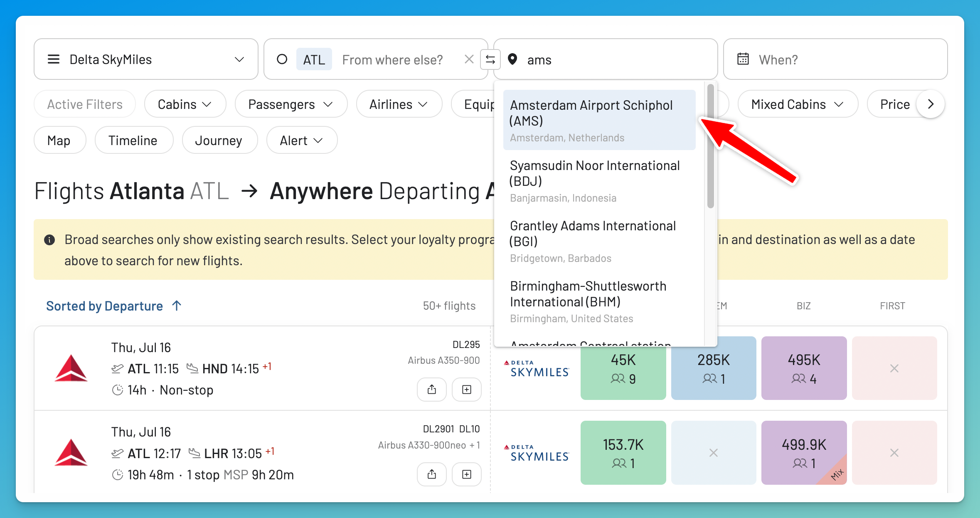The height and width of the screenshot is (518, 980).
Task: Add DL295 flight with plus icon
Action: 467,390
